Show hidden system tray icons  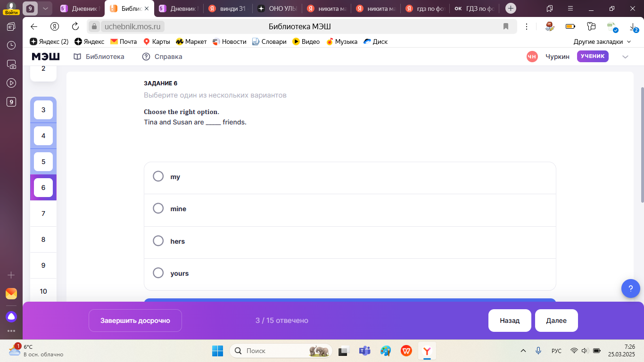tap(523, 351)
